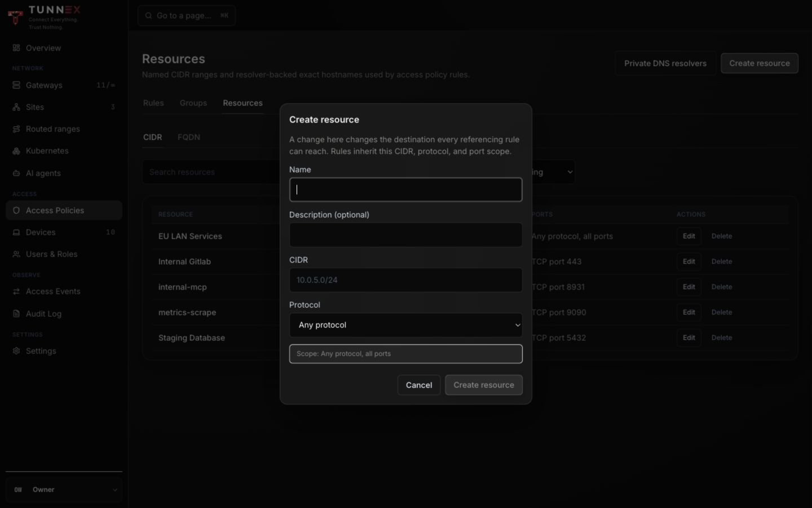
Task: Delete the EU LAN Services resource
Action: 722,237
